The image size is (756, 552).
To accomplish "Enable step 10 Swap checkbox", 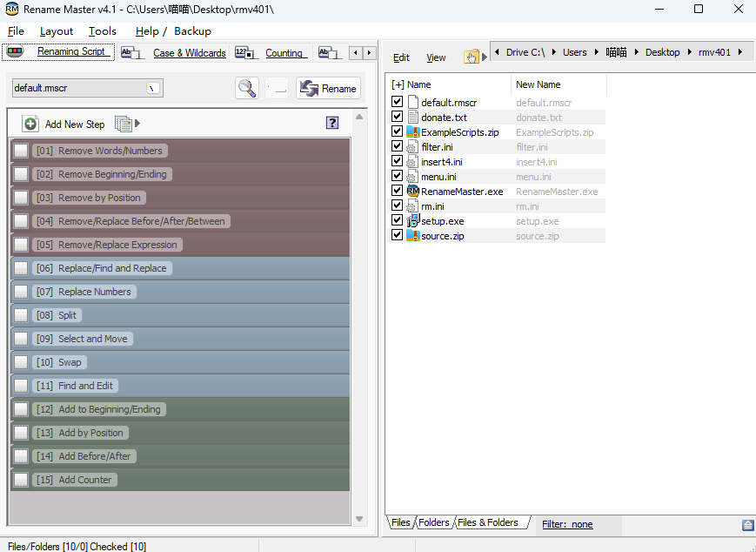I will point(21,362).
